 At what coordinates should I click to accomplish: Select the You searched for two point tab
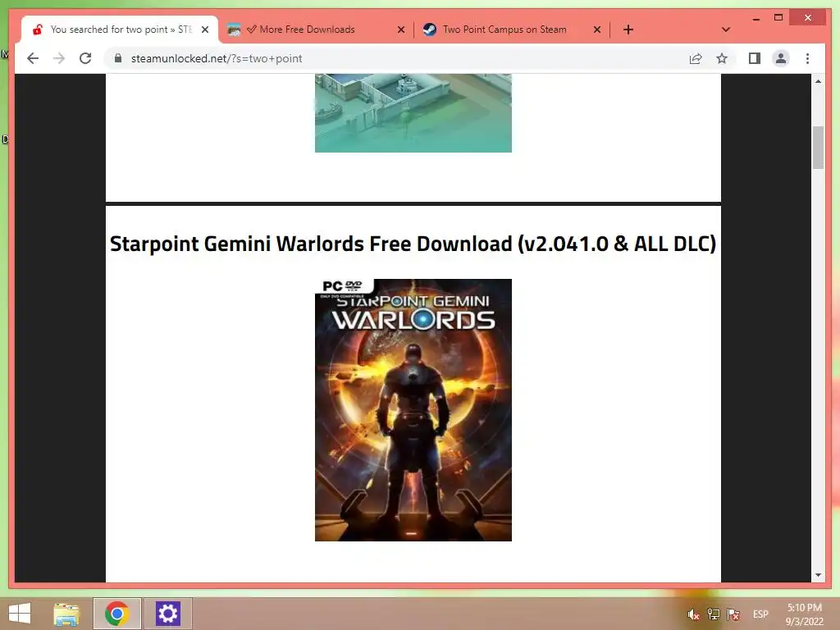(121, 30)
